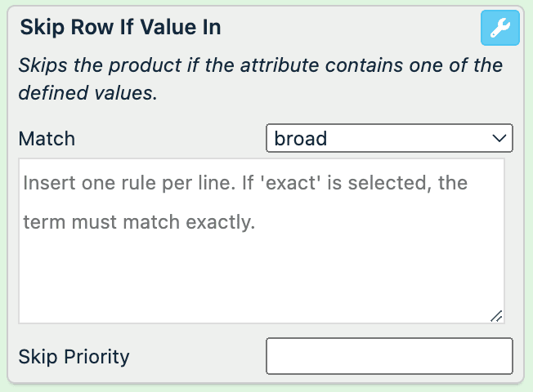Click the Skip Priority input field
The image size is (533, 392).
click(x=389, y=357)
